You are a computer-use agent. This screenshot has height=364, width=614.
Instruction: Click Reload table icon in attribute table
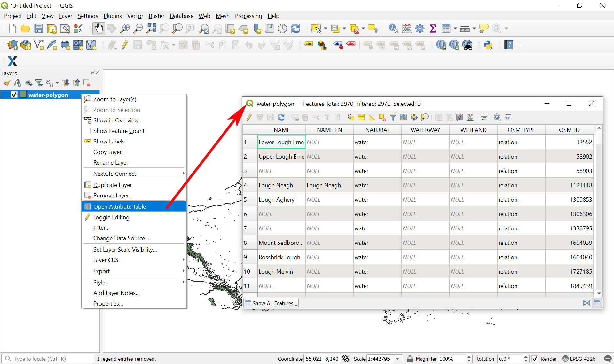pos(281,117)
